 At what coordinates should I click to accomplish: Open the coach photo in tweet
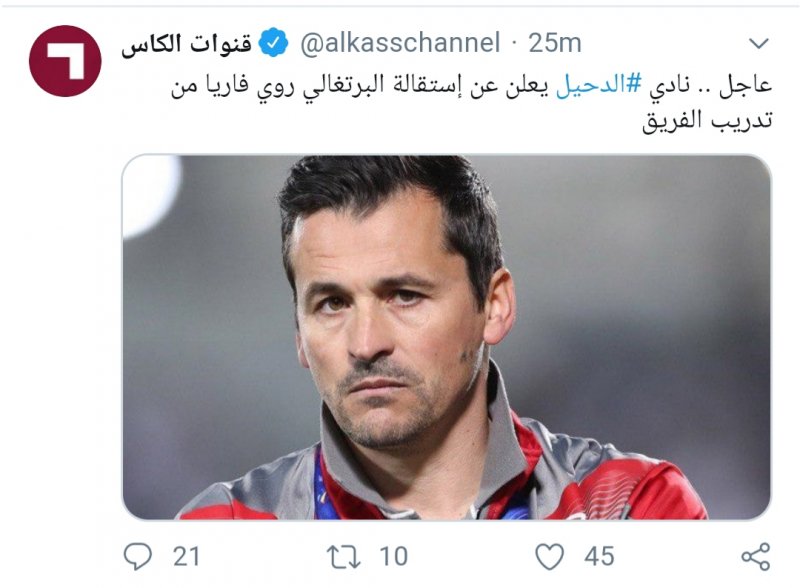coord(446,337)
